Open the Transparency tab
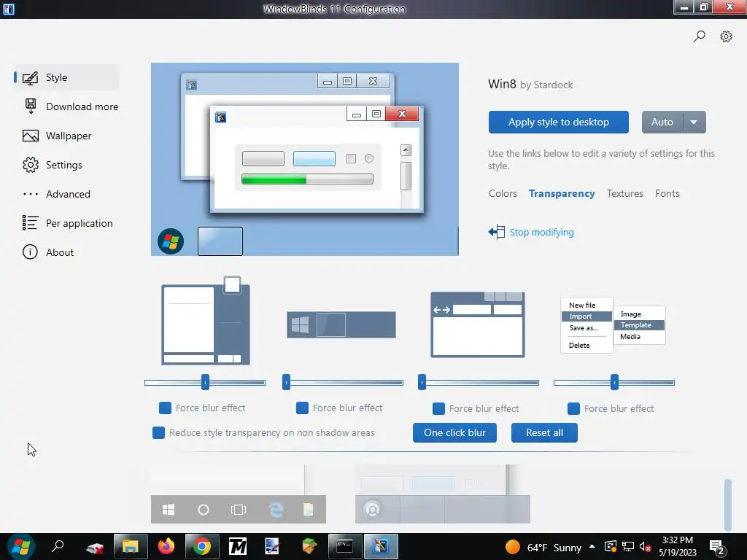747x560 pixels. 562,193
